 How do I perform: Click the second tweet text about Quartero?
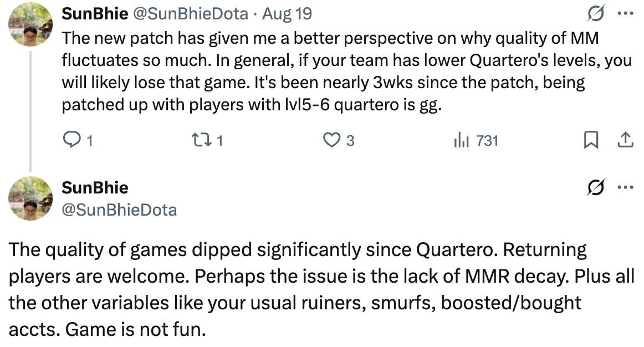321,289
